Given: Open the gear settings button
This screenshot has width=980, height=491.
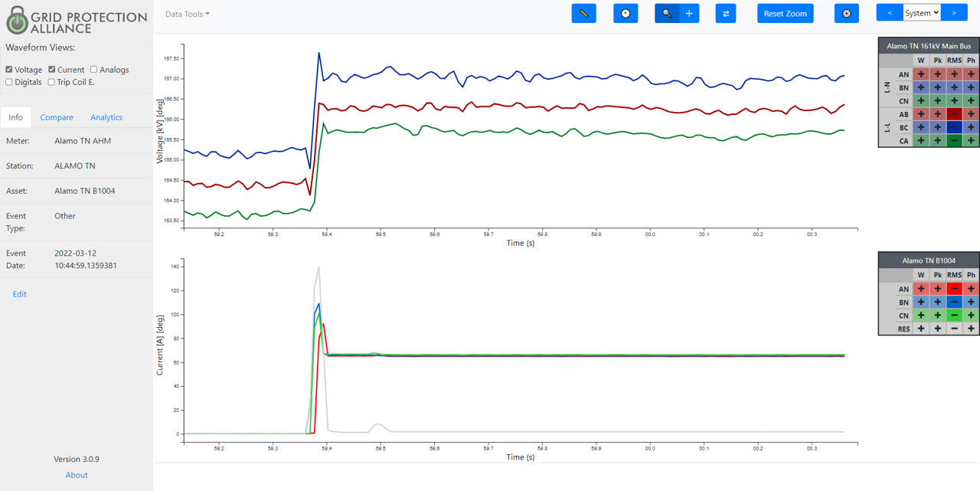Looking at the screenshot, I should pos(846,13).
